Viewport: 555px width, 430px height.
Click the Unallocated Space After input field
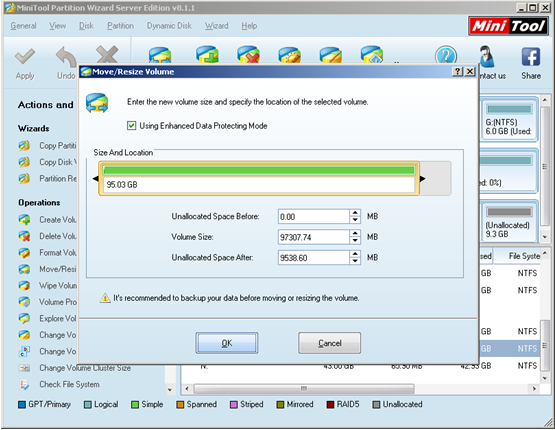click(x=314, y=258)
